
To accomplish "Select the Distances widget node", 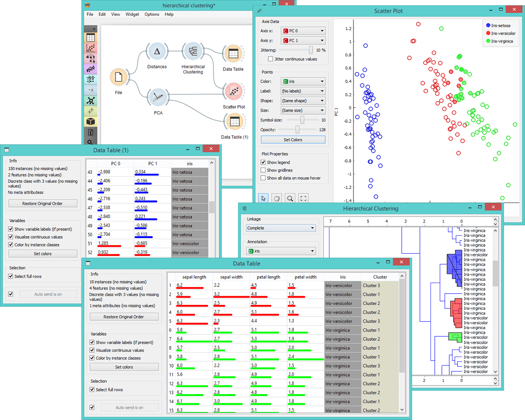I will 157,52.
